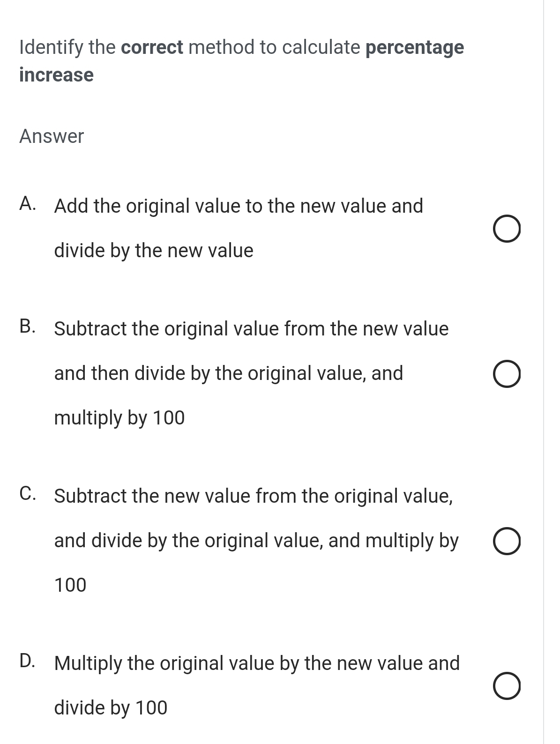Click 'divide by the new value' line
This screenshot has height=744, width=560.
click(x=154, y=251)
